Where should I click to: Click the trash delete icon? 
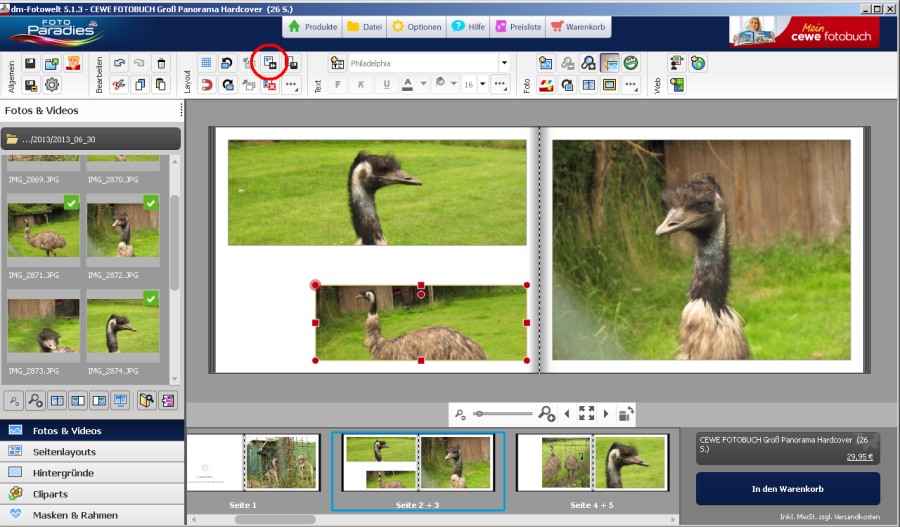tap(162, 63)
